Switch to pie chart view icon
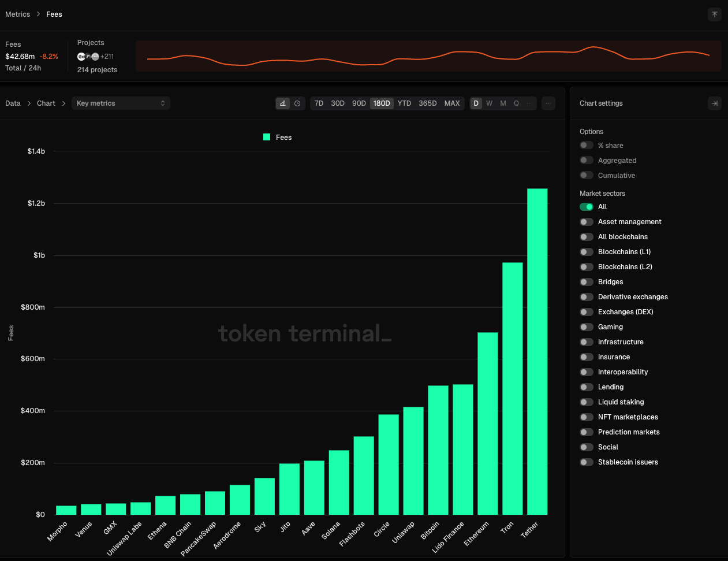The width and height of the screenshot is (728, 561). 297,103
